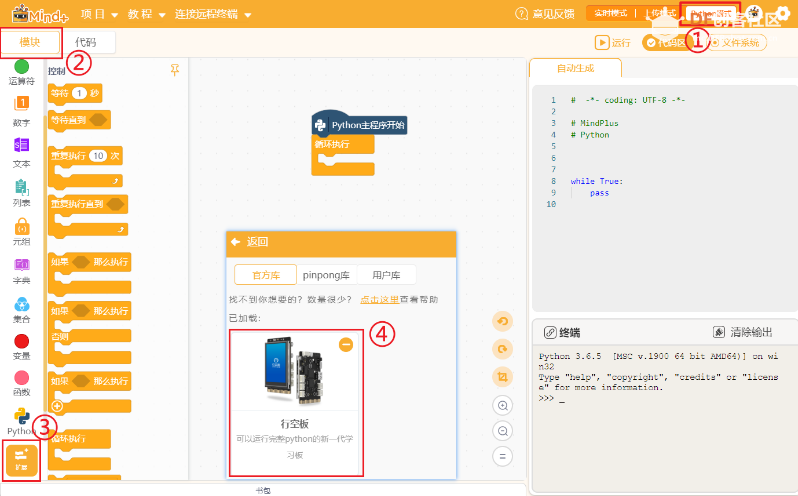
Task: Click the redo icon on canvas
Action: [503, 349]
